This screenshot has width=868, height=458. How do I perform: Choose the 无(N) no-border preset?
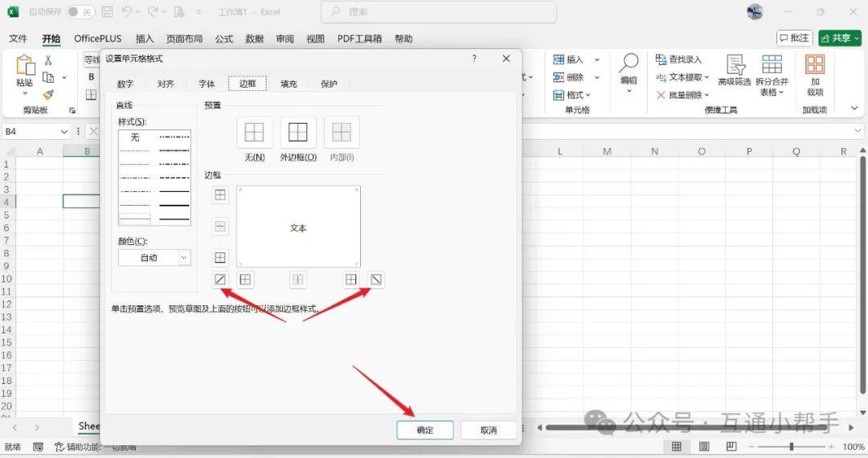[x=255, y=133]
